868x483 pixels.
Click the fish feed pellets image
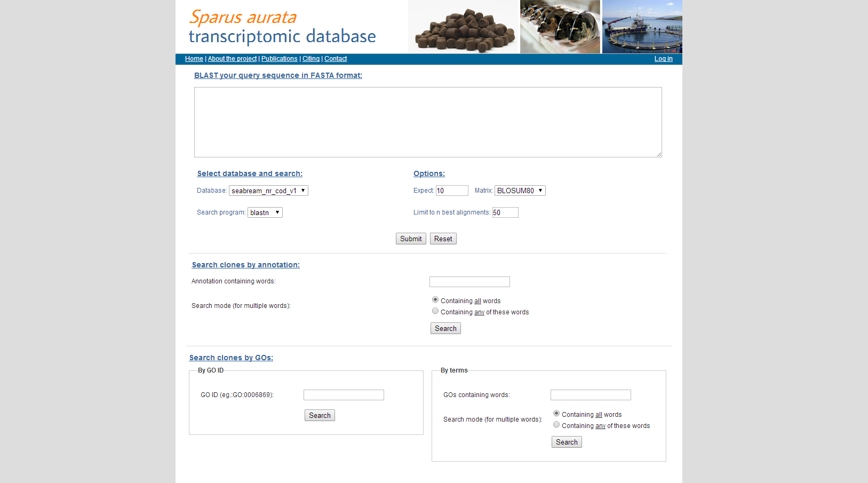click(x=464, y=27)
